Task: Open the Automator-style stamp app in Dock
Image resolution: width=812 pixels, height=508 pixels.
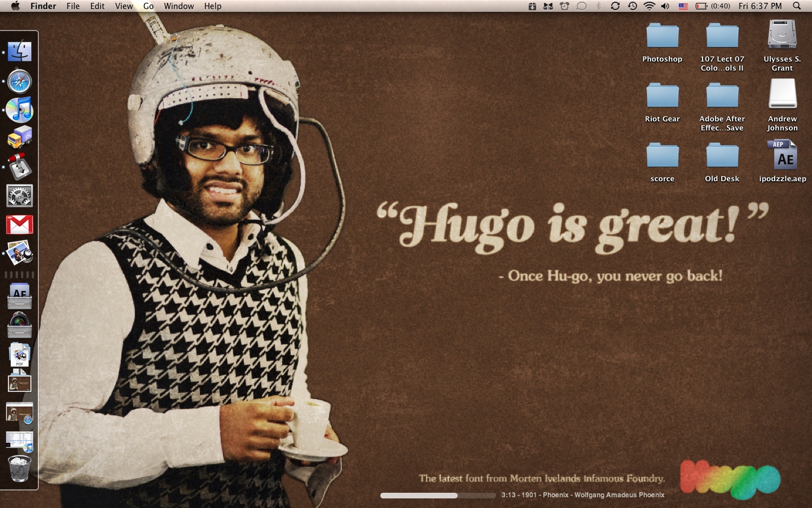Action: (x=19, y=167)
